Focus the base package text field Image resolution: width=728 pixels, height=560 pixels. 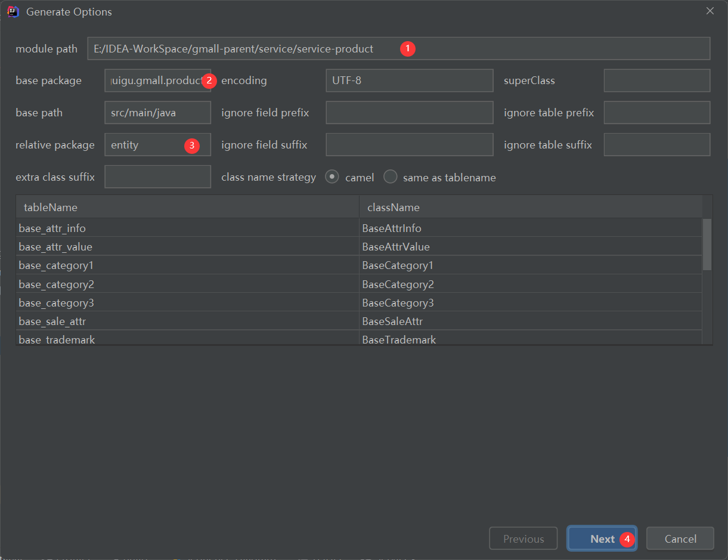coord(154,81)
